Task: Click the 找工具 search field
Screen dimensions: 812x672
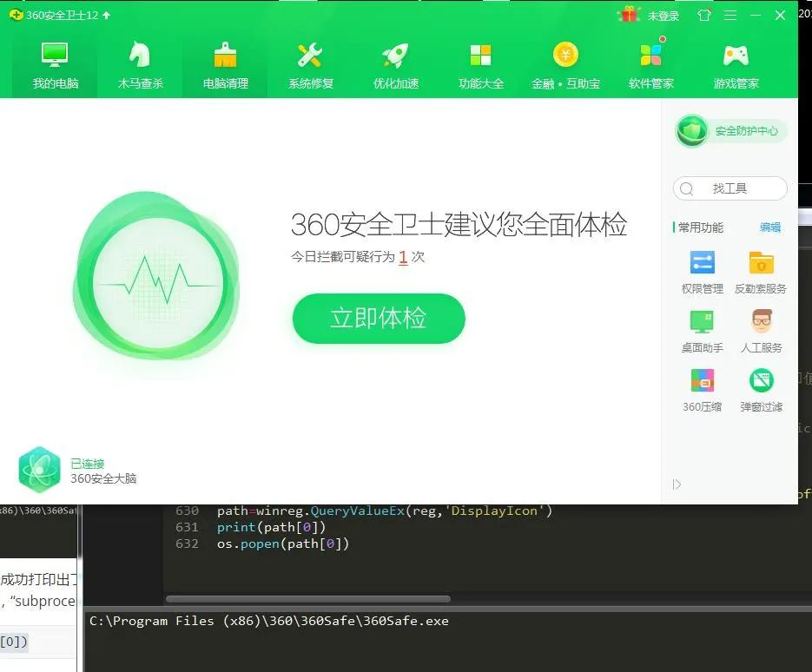Action: click(729, 188)
